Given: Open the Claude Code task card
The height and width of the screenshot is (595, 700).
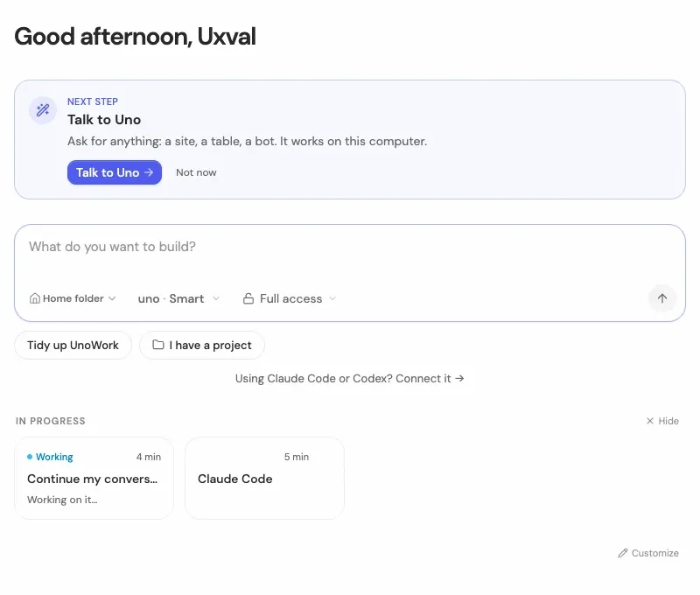Looking at the screenshot, I should [264, 478].
